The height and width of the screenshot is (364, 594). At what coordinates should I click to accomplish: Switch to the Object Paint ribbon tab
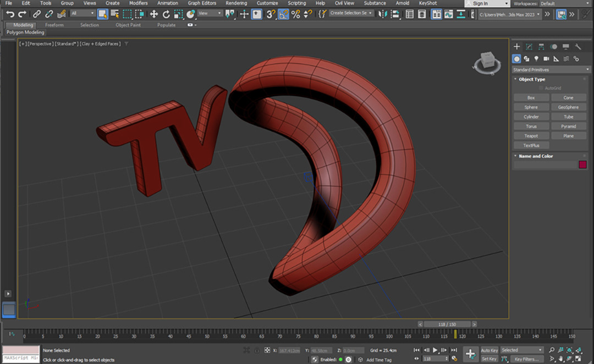click(128, 25)
